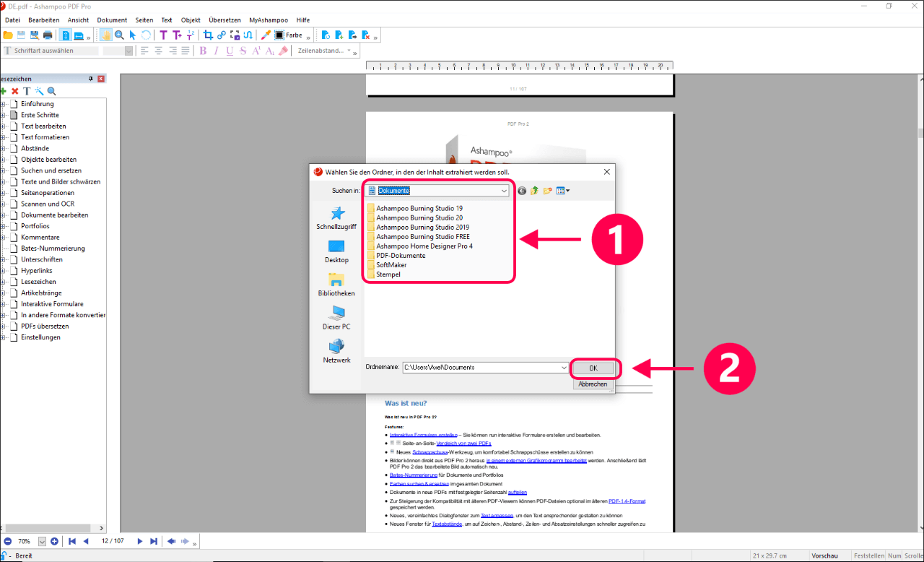Pin the Lesezeichen panel
The width and height of the screenshot is (924, 562).
(91, 79)
